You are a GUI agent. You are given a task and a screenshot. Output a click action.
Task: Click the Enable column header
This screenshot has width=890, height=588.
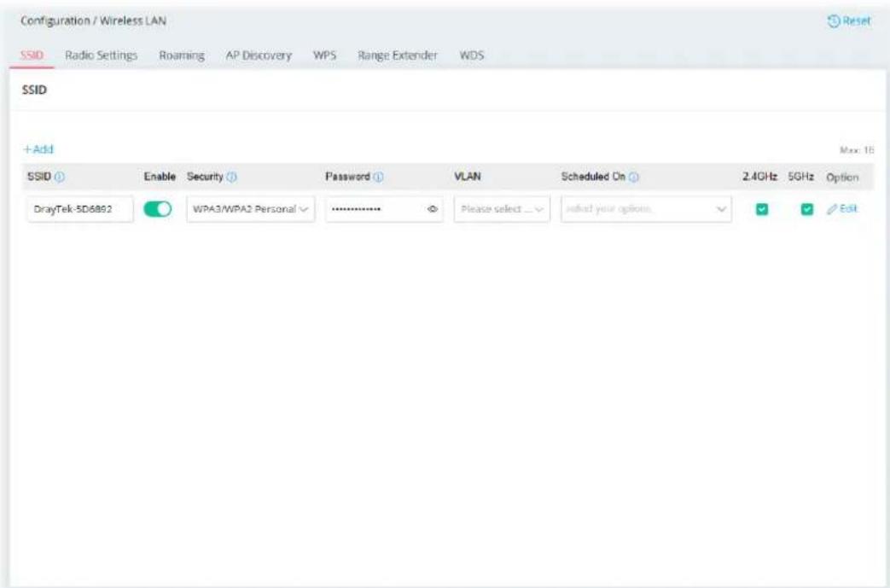pos(160,177)
